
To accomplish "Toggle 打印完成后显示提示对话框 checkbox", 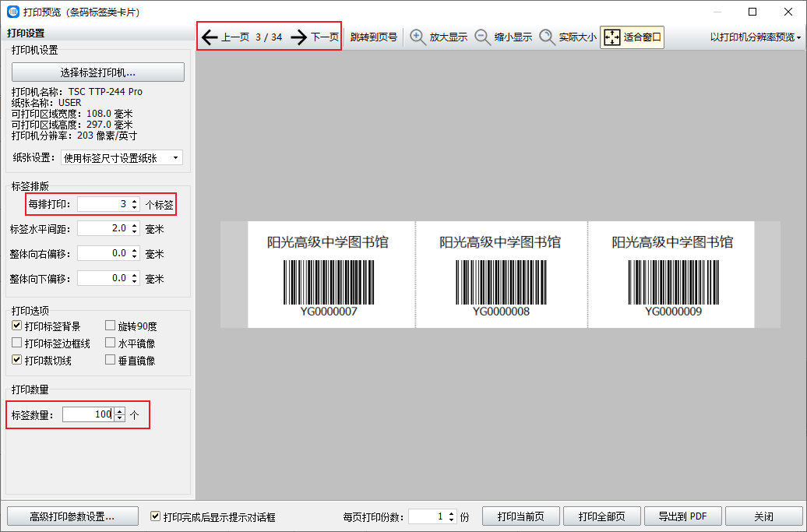I will coord(155,516).
